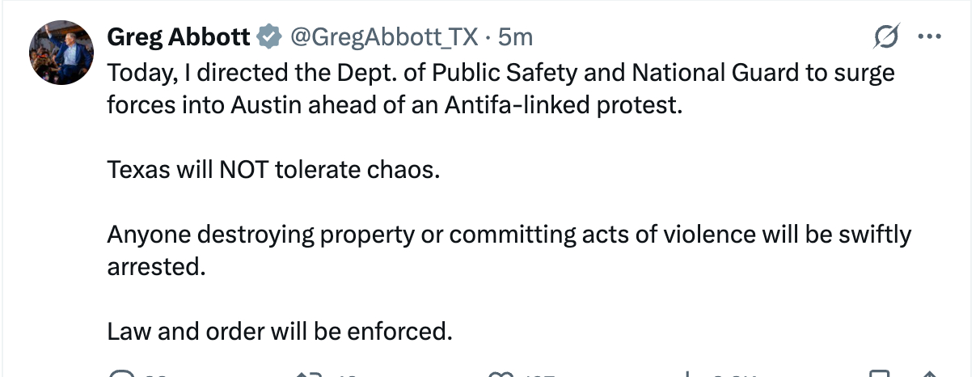This screenshot has height=377, width=980.
Task: Click the "Anyone destroying property" paragraph
Action: pos(509,235)
